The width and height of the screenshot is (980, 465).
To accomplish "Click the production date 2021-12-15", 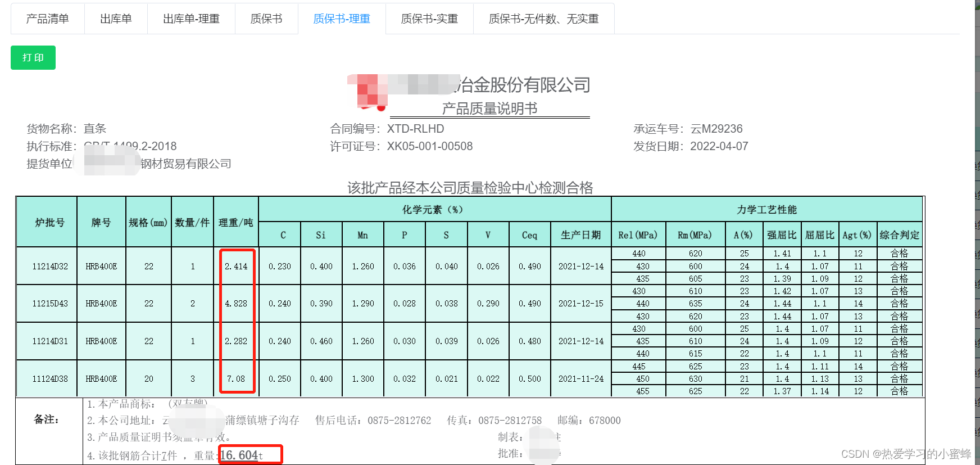I will pos(581,303).
